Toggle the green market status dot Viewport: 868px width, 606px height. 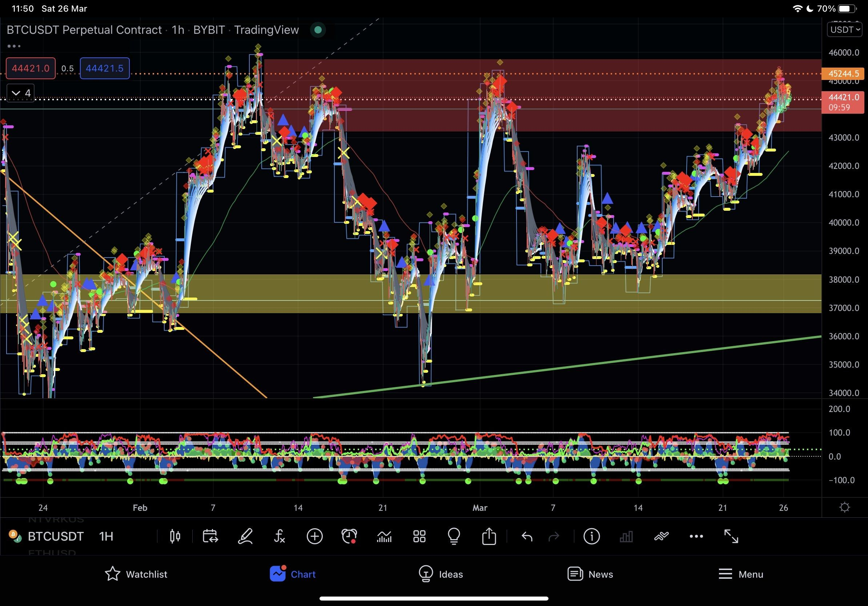pyautogui.click(x=318, y=30)
